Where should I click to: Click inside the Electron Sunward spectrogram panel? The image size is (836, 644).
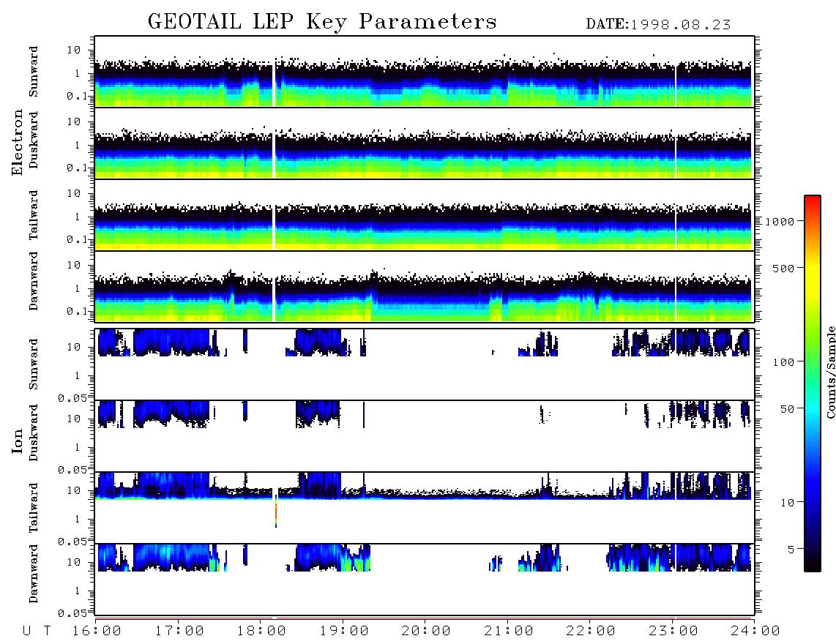click(425, 72)
